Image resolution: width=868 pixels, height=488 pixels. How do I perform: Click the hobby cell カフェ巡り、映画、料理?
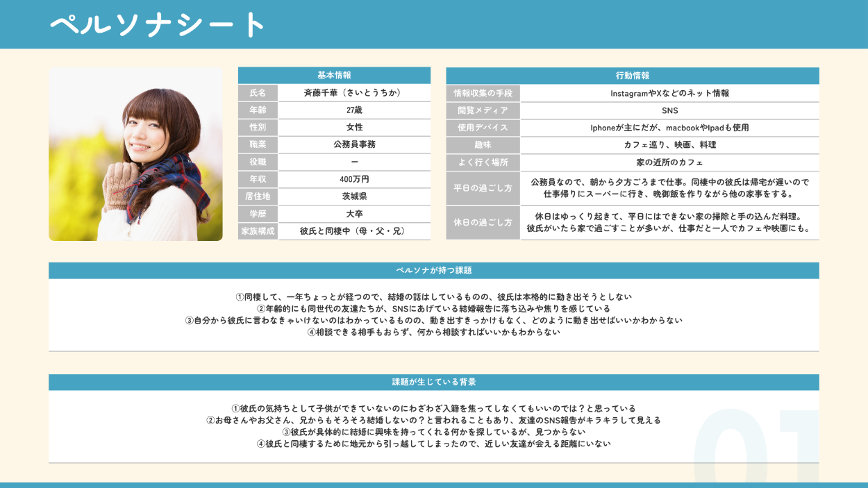(x=669, y=145)
